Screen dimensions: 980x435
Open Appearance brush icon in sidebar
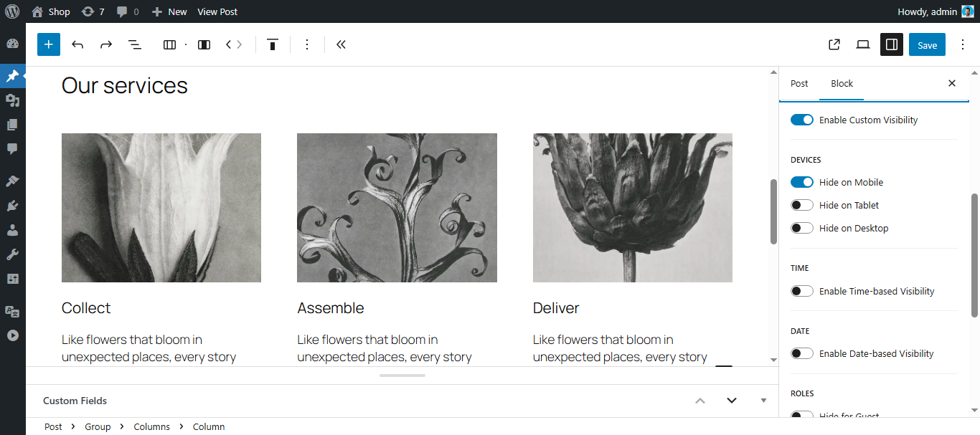pos(12,181)
